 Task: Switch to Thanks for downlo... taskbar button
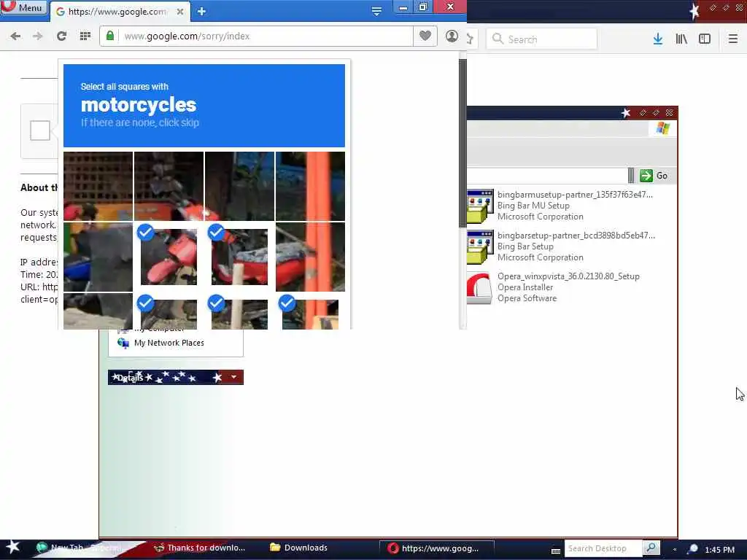point(200,548)
